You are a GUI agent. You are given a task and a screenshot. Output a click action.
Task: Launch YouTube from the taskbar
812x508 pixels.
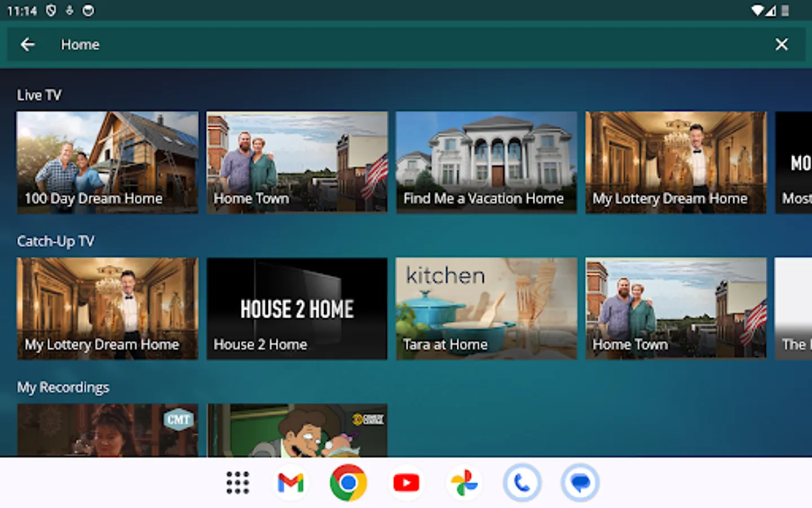(x=406, y=483)
